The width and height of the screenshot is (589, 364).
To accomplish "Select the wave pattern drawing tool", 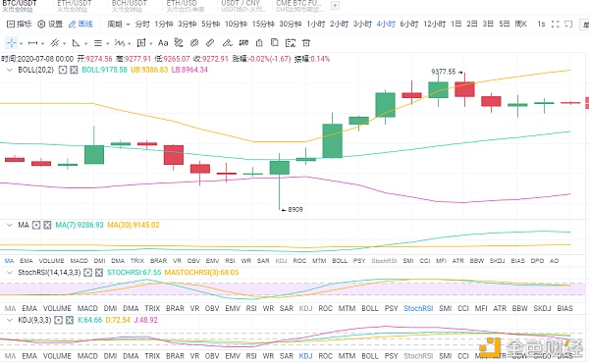I will pyautogui.click(x=120, y=43).
